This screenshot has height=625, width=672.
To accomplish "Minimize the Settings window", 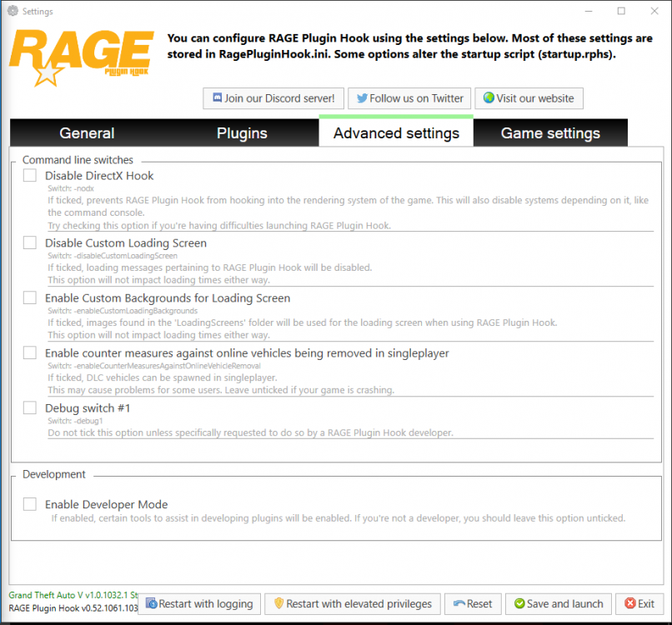I will click(x=589, y=11).
